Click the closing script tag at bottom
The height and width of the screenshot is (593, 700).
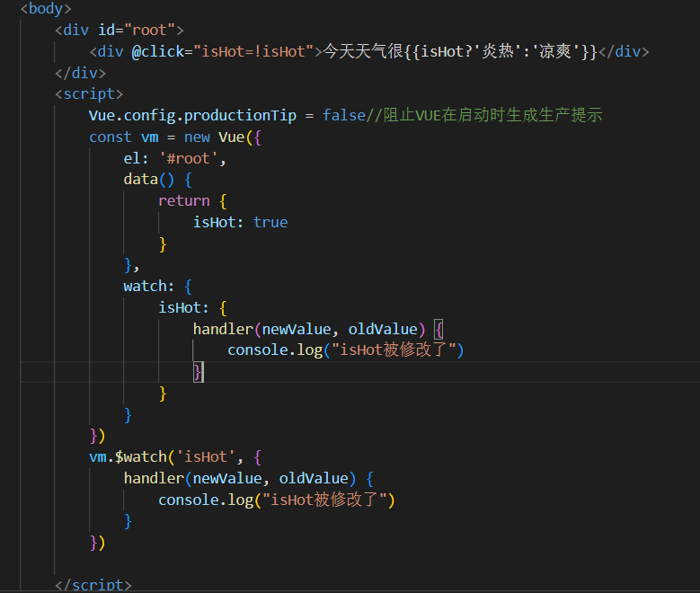(93, 585)
